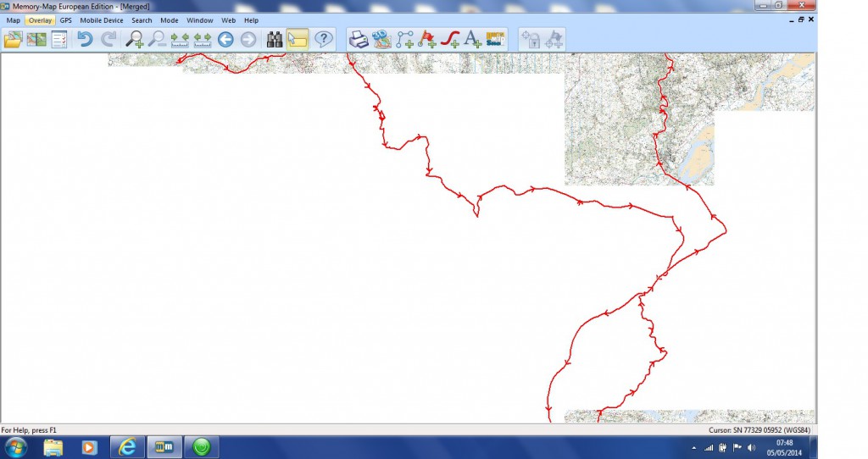Open the Mobile Device menu
The width and height of the screenshot is (868, 459).
102,19
